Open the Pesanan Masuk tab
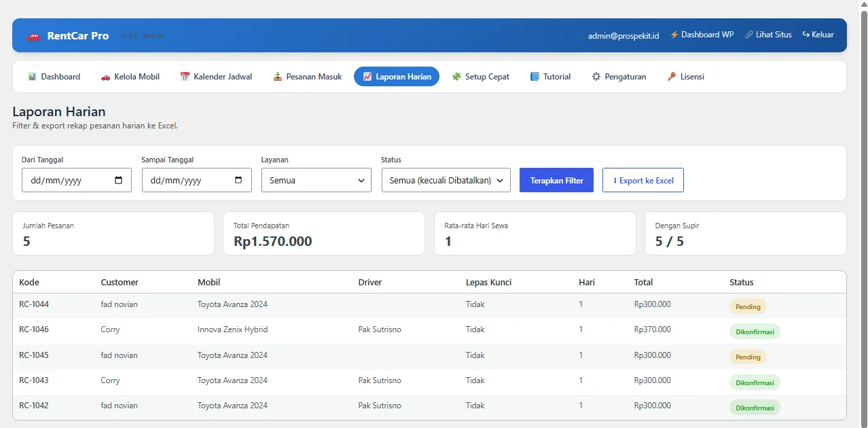This screenshot has height=428, width=868. point(308,77)
